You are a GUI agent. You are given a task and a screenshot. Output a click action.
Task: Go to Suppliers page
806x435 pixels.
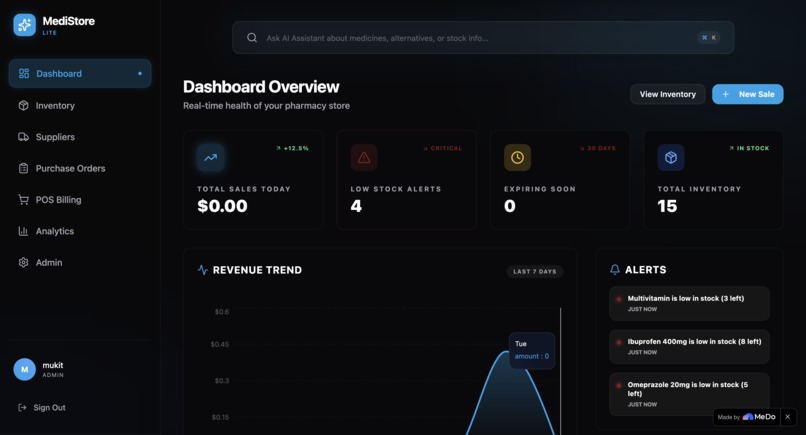click(x=80, y=137)
